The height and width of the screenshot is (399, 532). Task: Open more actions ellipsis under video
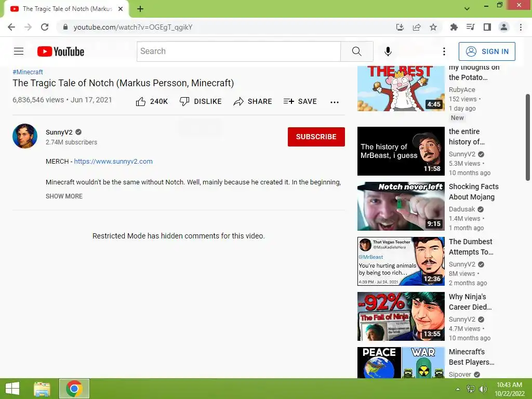[334, 102]
